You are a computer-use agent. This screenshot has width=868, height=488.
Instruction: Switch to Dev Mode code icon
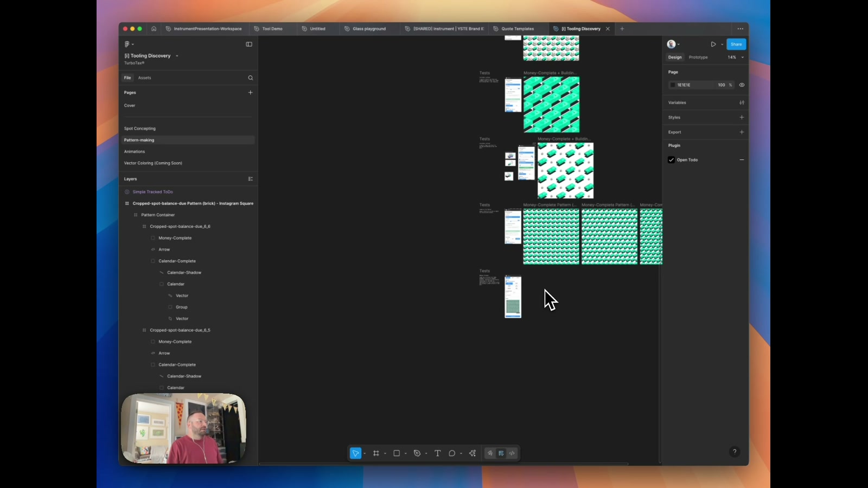pos(512,453)
